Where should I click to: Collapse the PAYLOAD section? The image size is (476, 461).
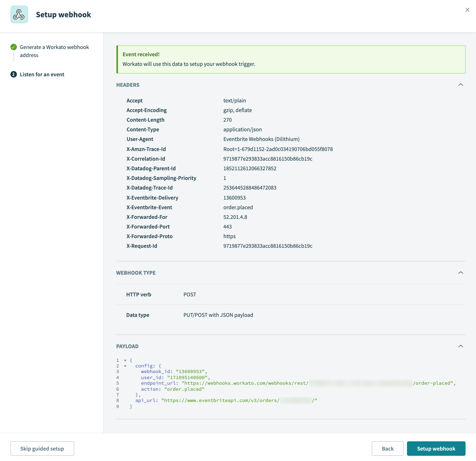pos(461,346)
